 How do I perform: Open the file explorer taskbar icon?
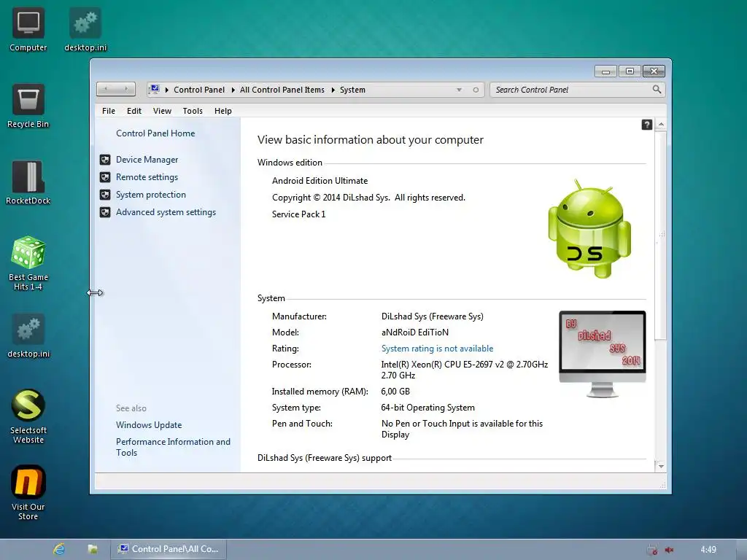pos(93,549)
